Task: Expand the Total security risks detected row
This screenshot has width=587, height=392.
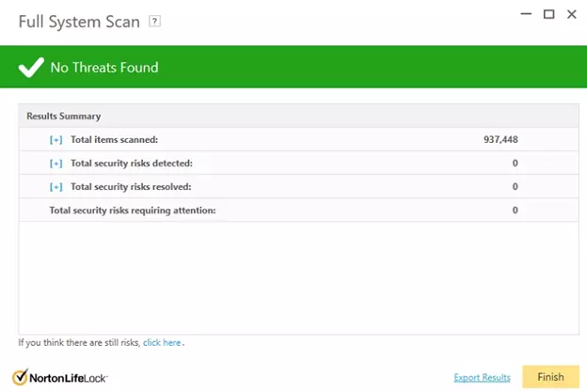Action: point(56,164)
